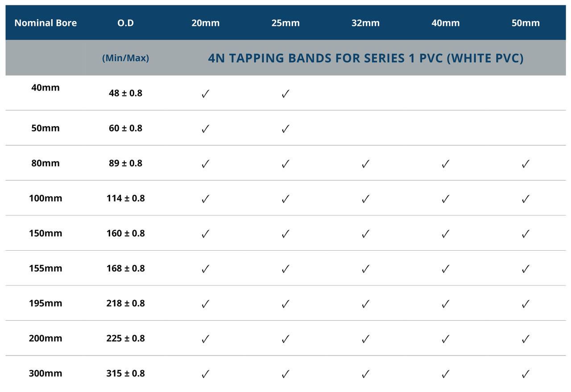
Task: Select the 315 ± 0.8 O.D value
Action: pyautogui.click(x=125, y=373)
